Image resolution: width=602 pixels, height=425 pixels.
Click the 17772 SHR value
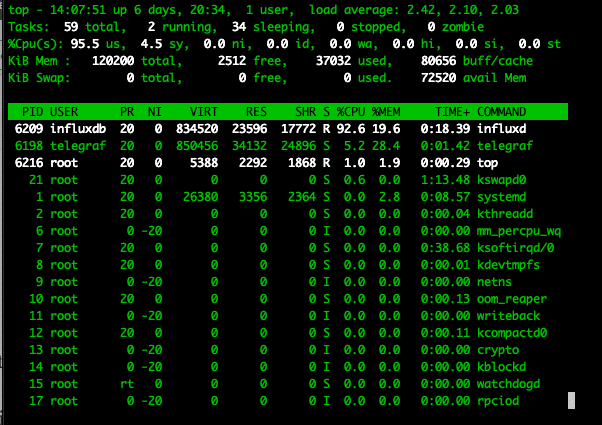coord(298,129)
